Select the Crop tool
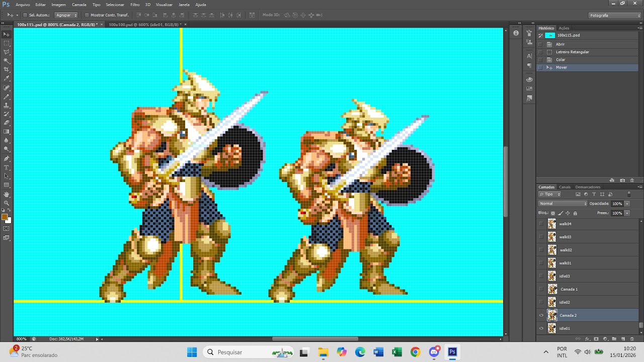 point(7,69)
